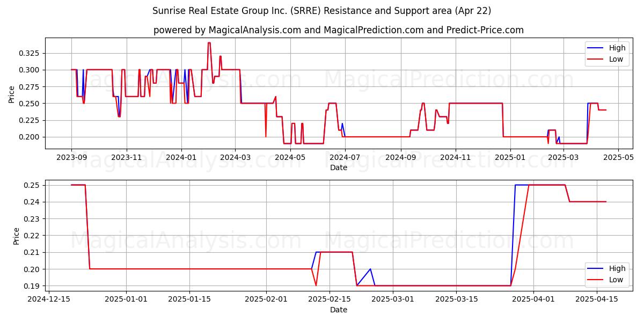The height and width of the screenshot is (322, 644).
Task: Click the 2024-12-15 date tick
Action: [49, 300]
